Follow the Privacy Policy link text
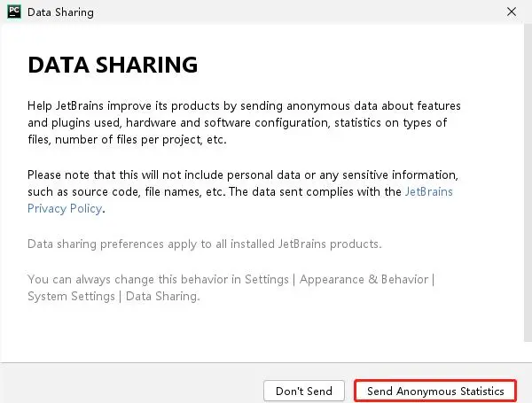Screen dimensions: 532x403 click(x=65, y=209)
